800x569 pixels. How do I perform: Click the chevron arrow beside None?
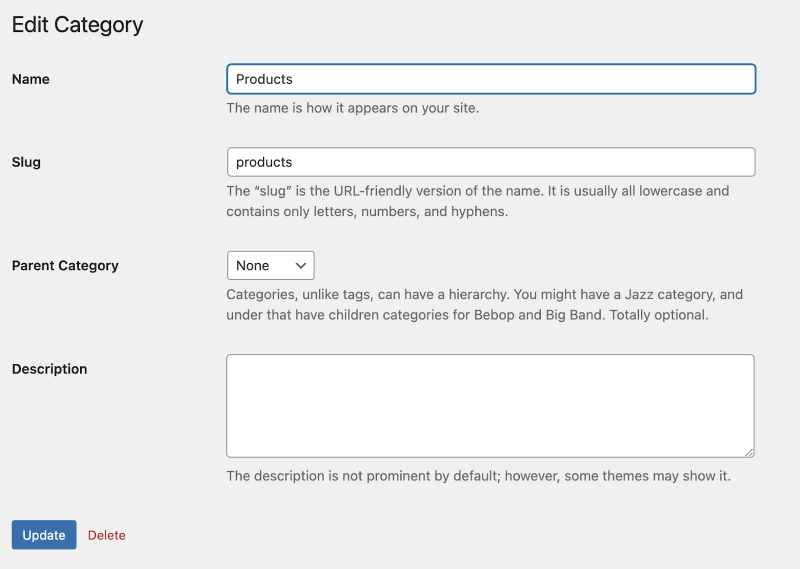point(301,265)
